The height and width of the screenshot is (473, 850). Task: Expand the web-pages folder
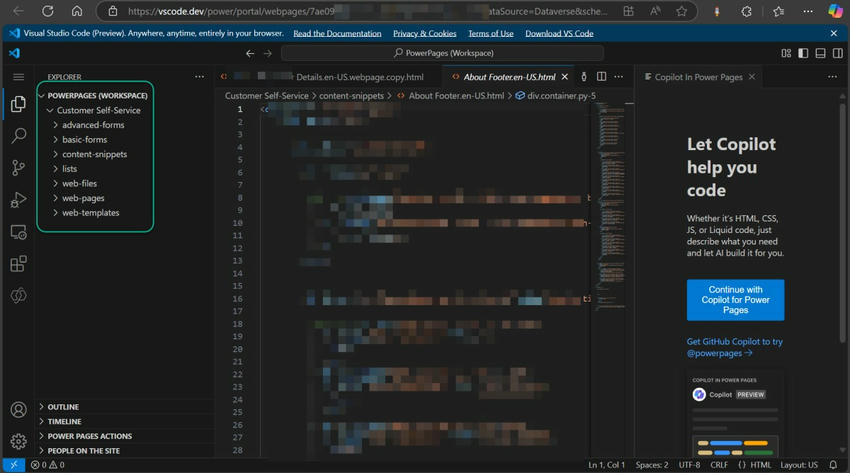click(x=83, y=198)
